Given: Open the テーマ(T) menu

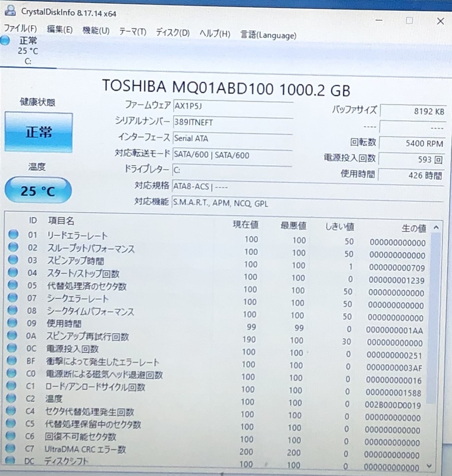Looking at the screenshot, I should click(133, 32).
